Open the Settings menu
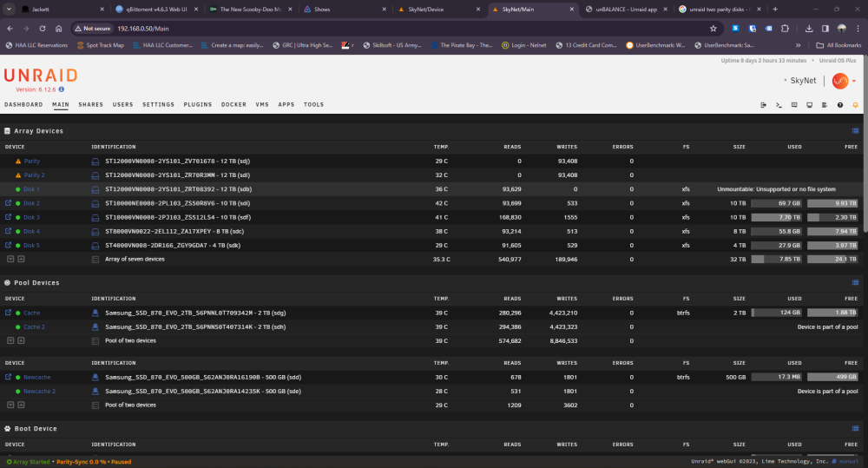Image resolution: width=868 pixels, height=468 pixels. tap(158, 105)
